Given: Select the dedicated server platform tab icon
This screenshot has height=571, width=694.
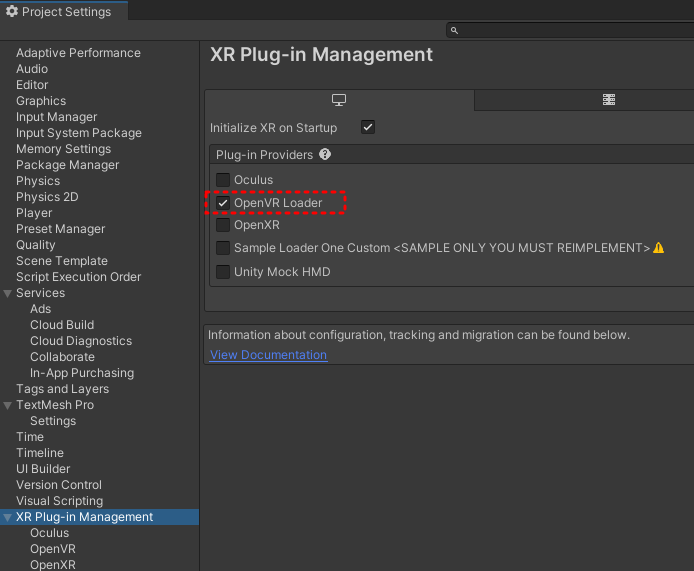Looking at the screenshot, I should (x=609, y=100).
